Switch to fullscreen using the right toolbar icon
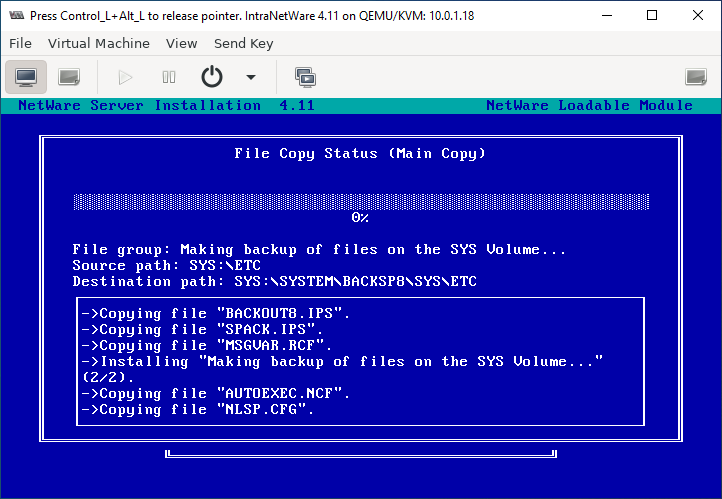Image resolution: width=722 pixels, height=499 pixels. (x=696, y=77)
